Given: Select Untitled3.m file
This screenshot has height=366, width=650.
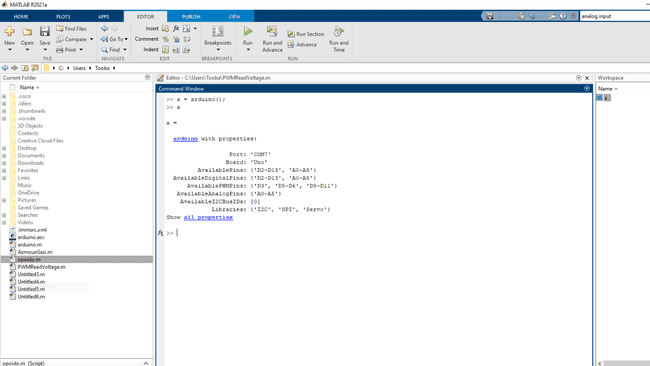Looking at the screenshot, I should pyautogui.click(x=31, y=274).
